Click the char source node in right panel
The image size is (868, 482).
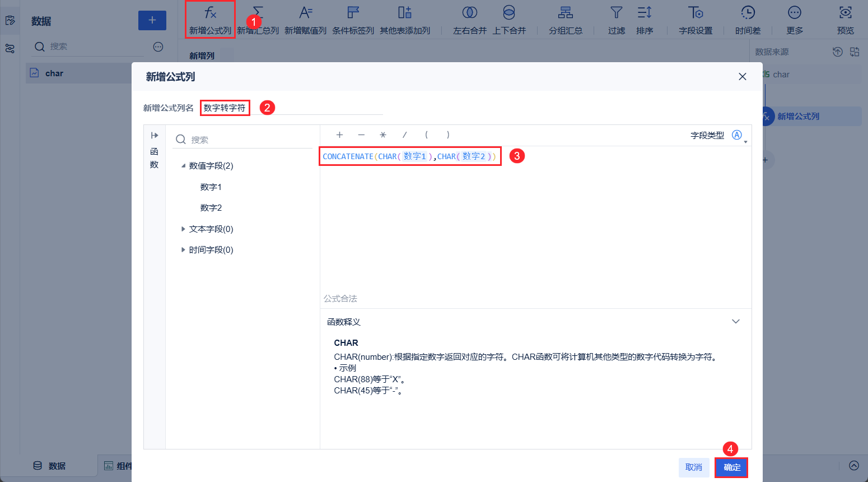[812, 74]
